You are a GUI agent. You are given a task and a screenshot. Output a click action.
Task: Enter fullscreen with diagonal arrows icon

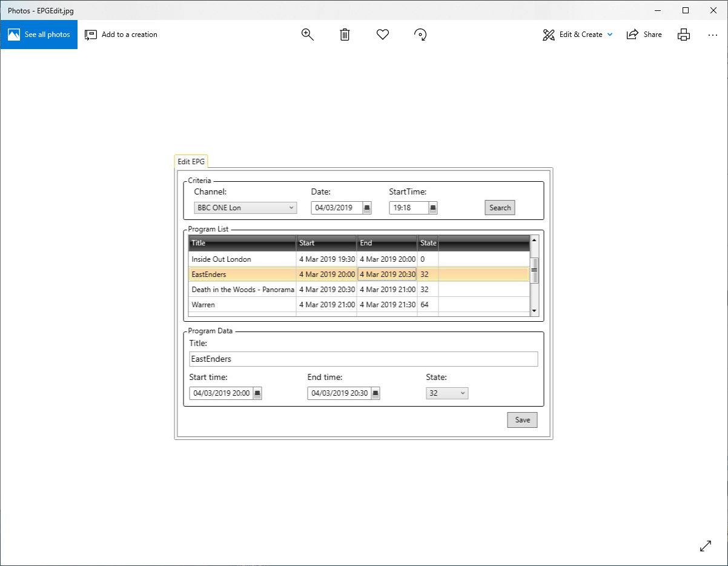click(706, 545)
